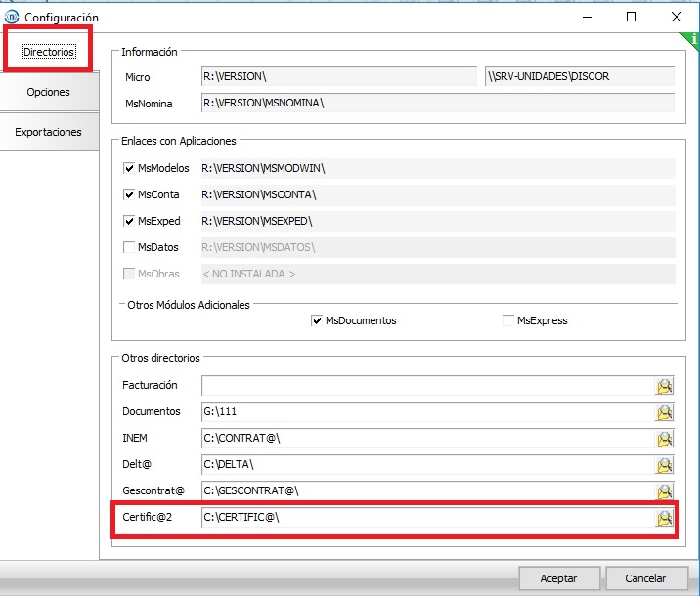Click the INEM path field C:\CONTRAT@\
The width and height of the screenshot is (700, 596).
427,438
